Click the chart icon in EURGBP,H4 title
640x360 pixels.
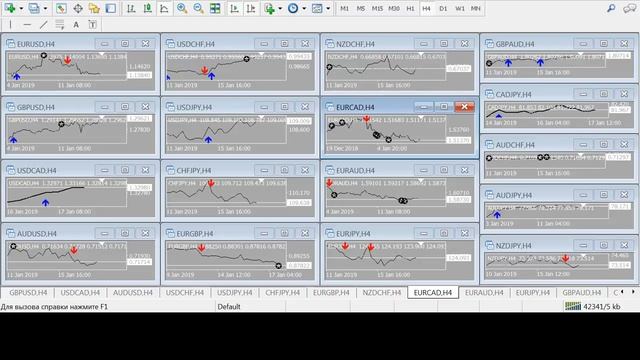pyautogui.click(x=170, y=233)
